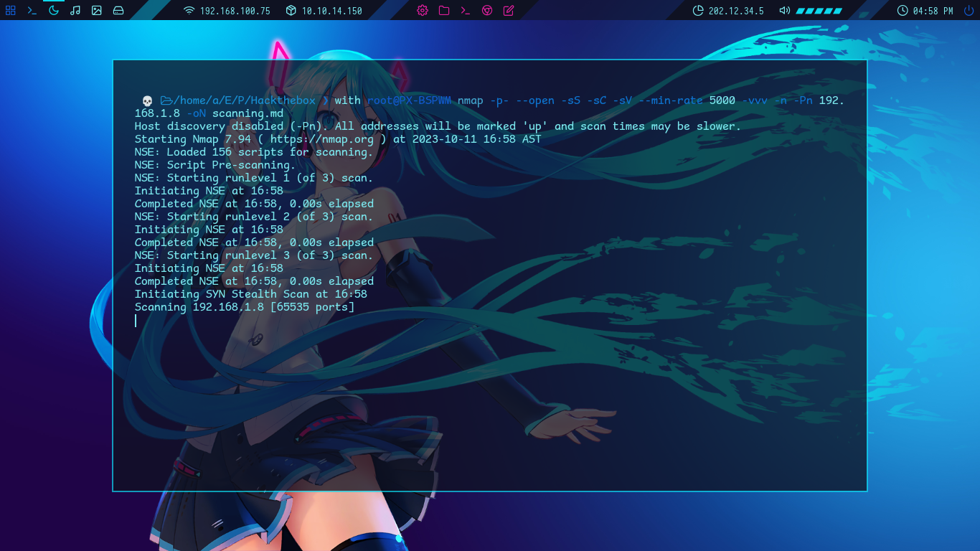Adjust the volume level bar
Screen dimensions: 980x551
(819, 11)
